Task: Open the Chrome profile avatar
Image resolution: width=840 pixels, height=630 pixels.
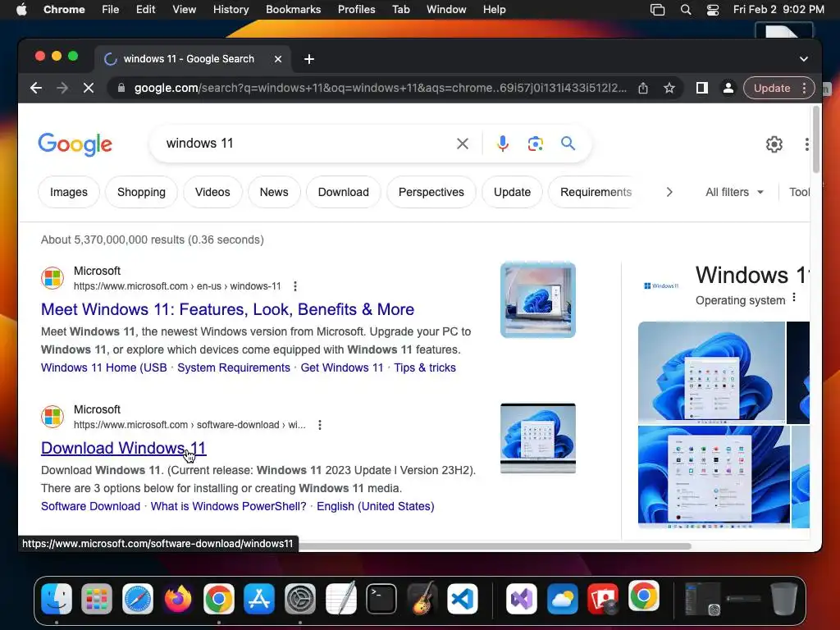Action: 728,88
